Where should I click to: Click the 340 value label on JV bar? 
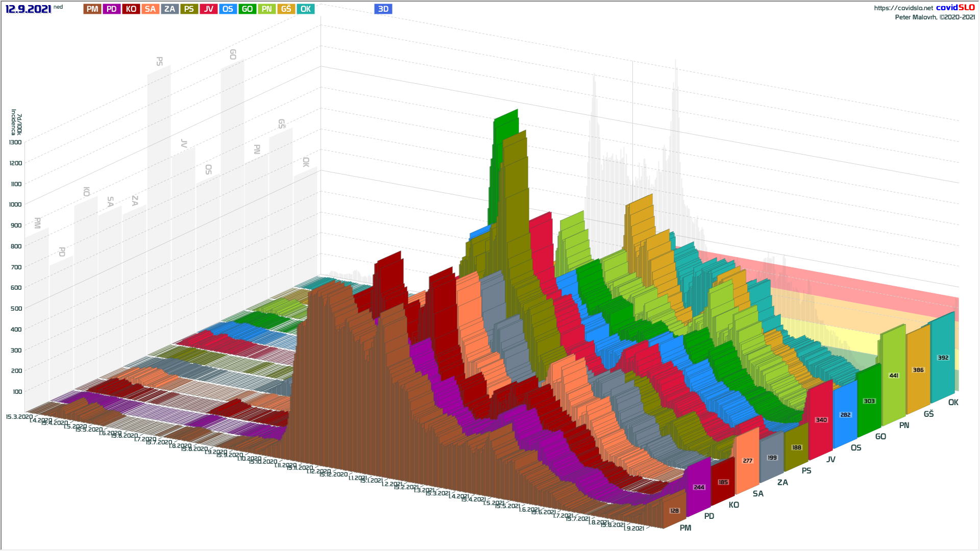(821, 420)
